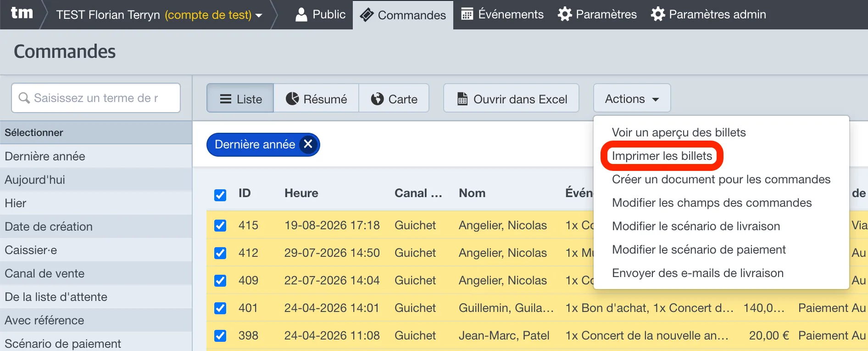Open the Commandes tab

403,15
